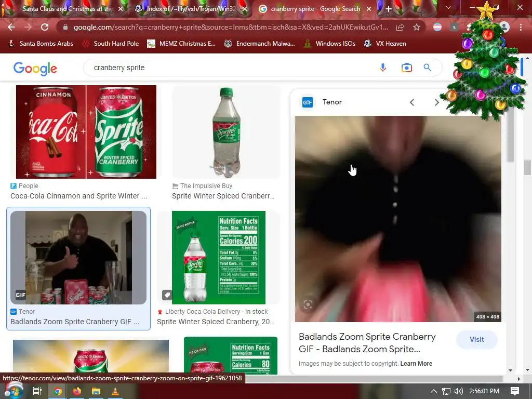The image size is (532, 399).
Task: Open South Hard Pole bookmark
Action: 111,44
